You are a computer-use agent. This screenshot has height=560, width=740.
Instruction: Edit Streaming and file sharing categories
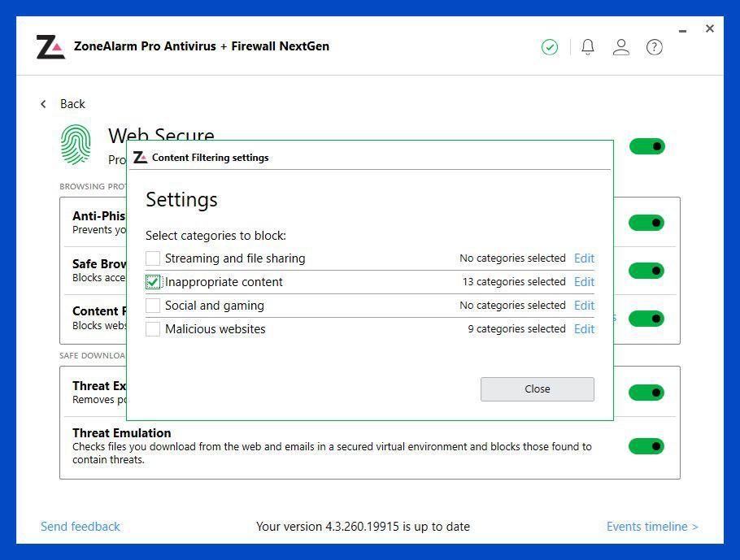coord(584,258)
